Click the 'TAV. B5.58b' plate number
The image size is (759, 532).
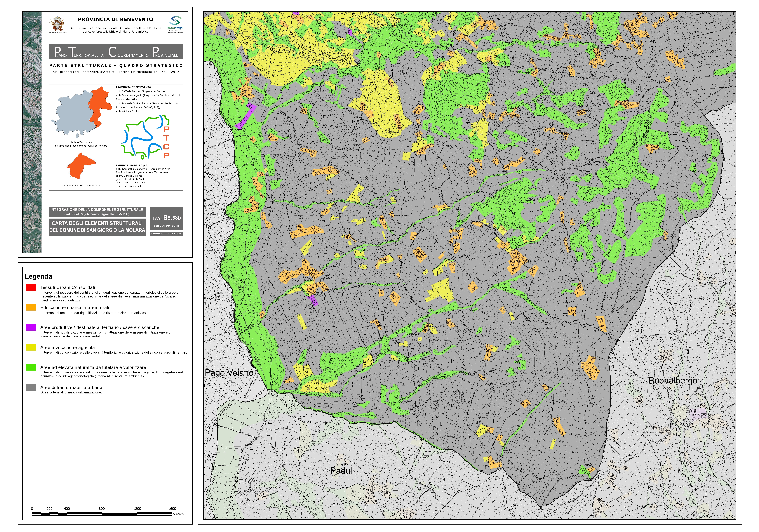[x=167, y=218]
